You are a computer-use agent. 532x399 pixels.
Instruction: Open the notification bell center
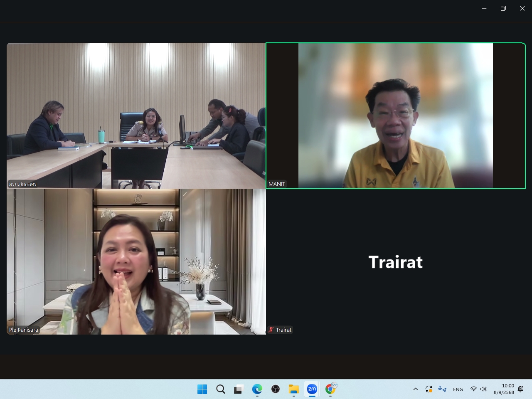tap(521, 389)
